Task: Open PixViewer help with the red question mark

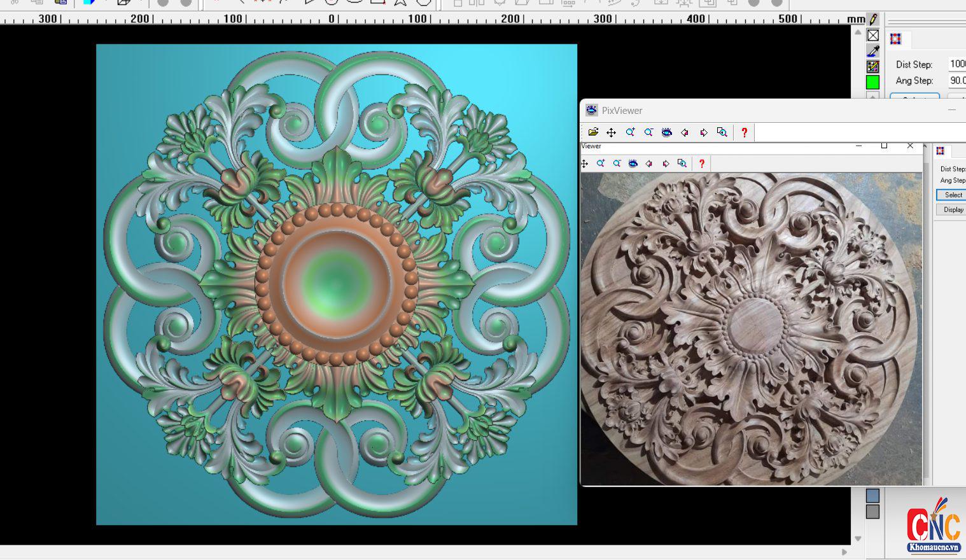Action: click(x=744, y=132)
